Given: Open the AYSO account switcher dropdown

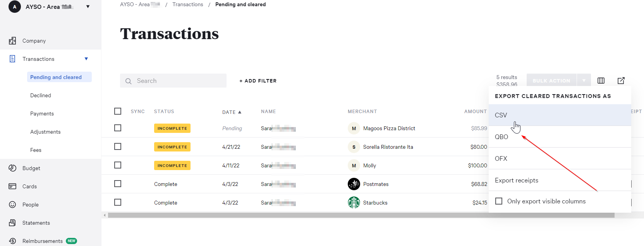Looking at the screenshot, I should (88, 7).
